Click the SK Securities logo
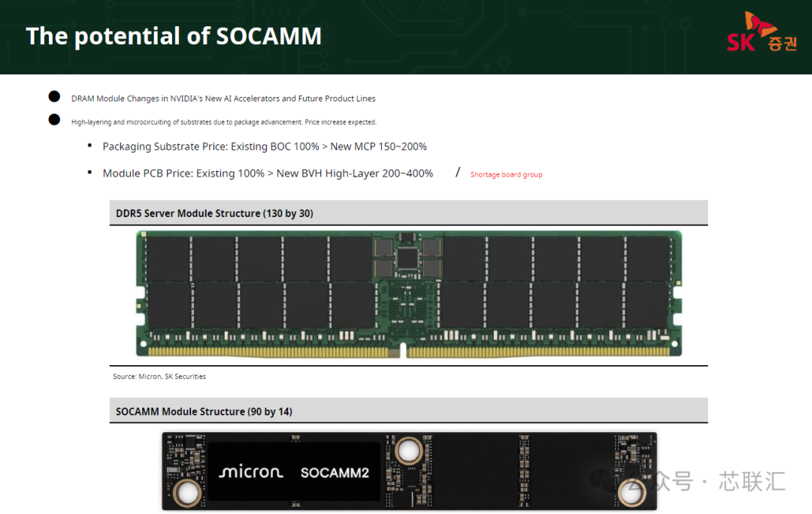 [762, 32]
